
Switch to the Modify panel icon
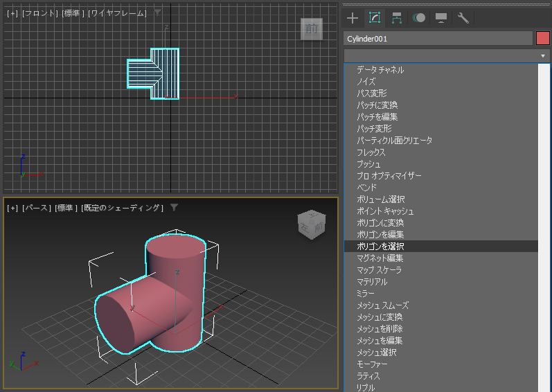[375, 18]
